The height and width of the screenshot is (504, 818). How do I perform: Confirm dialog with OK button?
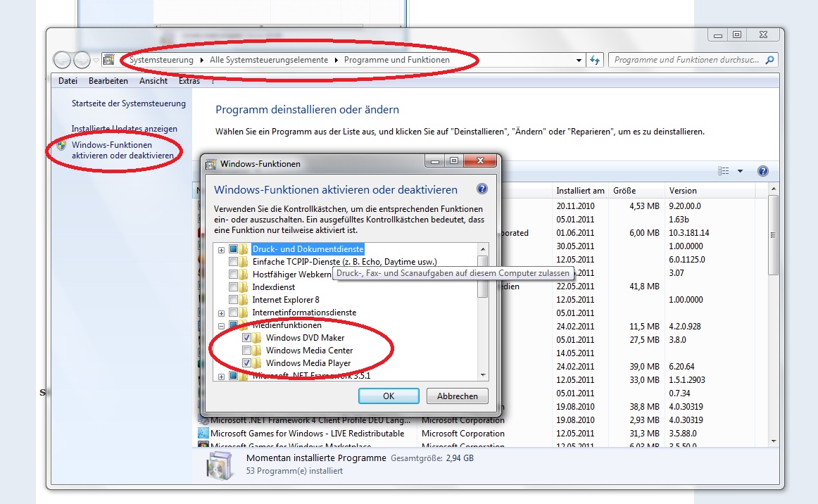pos(389,396)
